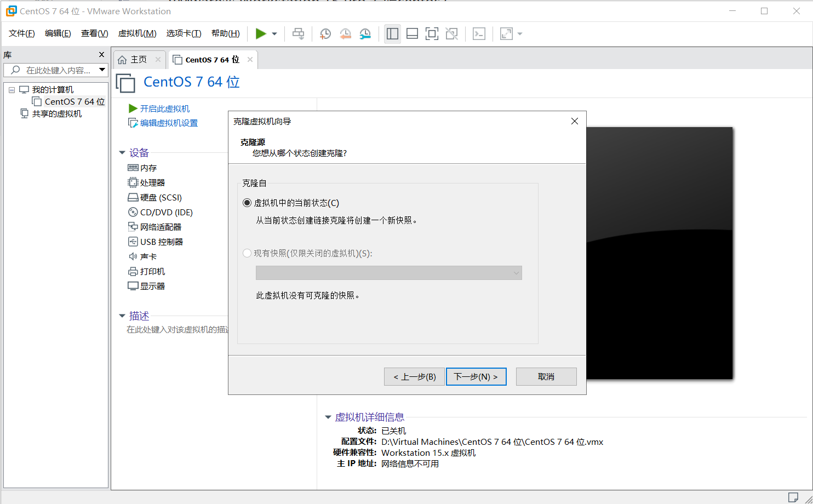This screenshot has width=813, height=504.
Task: Select the 打印机 device entry
Action: (152, 272)
